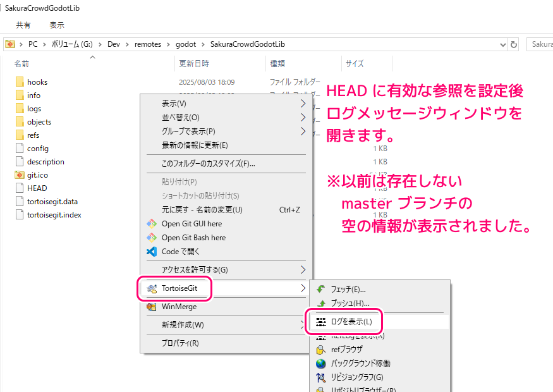Sort by 更新日時 column header

coord(194,64)
